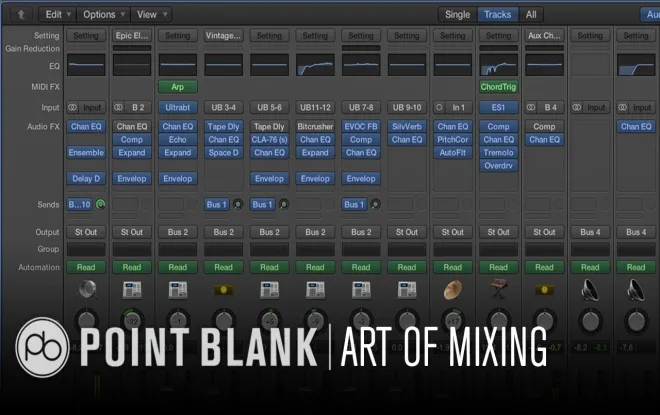Click the drum machine icon on UB11-12 channel
The width and height of the screenshot is (660, 415).
315,290
